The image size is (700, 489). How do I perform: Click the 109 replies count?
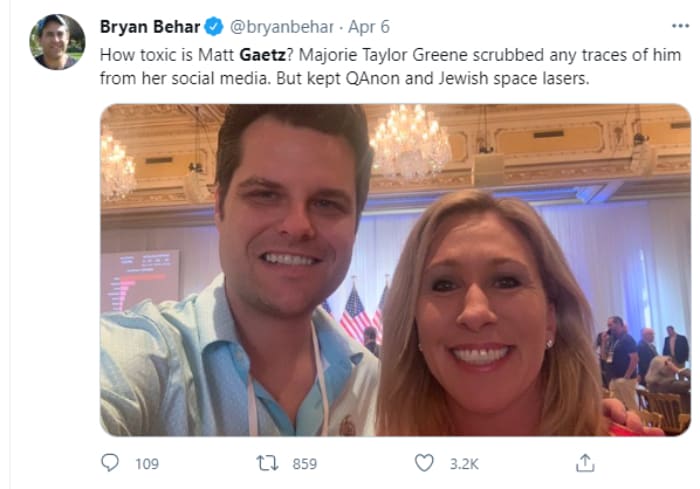[146, 464]
